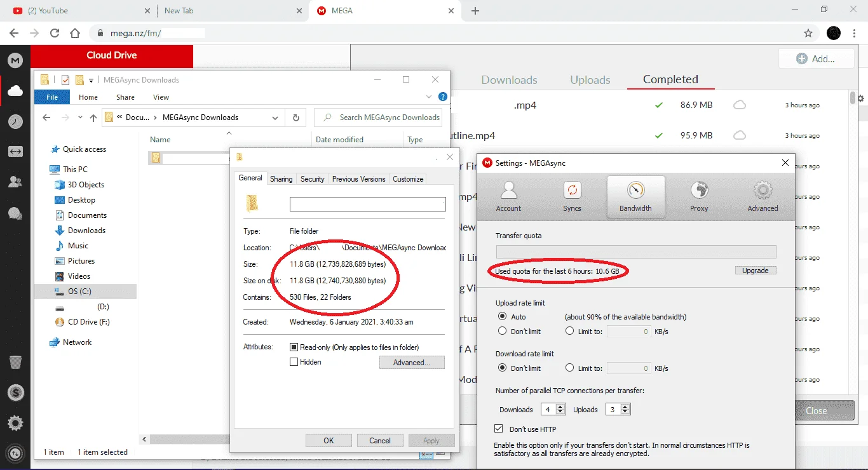868x470 pixels.
Task: Open the File menu in File Explorer
Action: (x=52, y=97)
